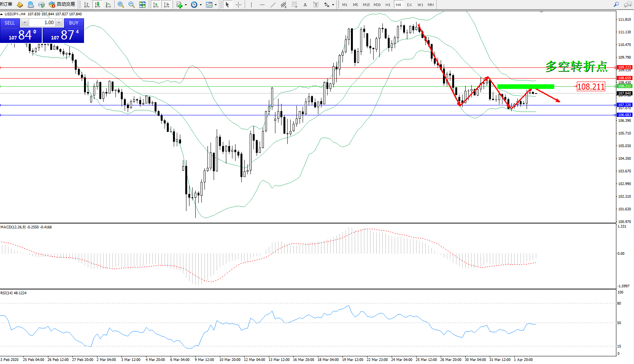Click the Zoom In magnifier icon
This screenshot has width=634, height=364.
pos(121,5)
